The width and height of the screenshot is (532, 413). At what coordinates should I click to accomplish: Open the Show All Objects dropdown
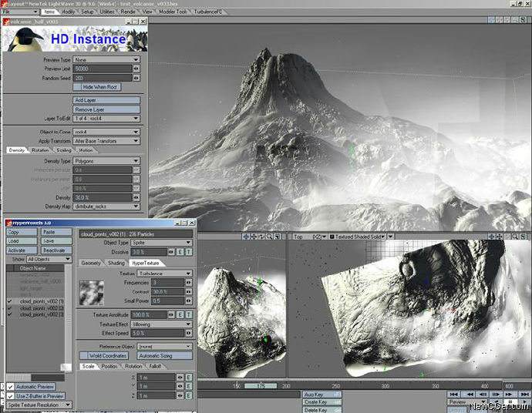tap(49, 259)
